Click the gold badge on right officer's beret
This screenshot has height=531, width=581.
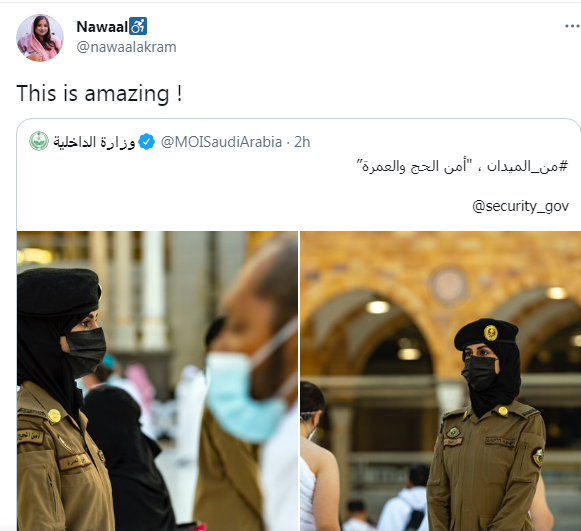tap(491, 333)
